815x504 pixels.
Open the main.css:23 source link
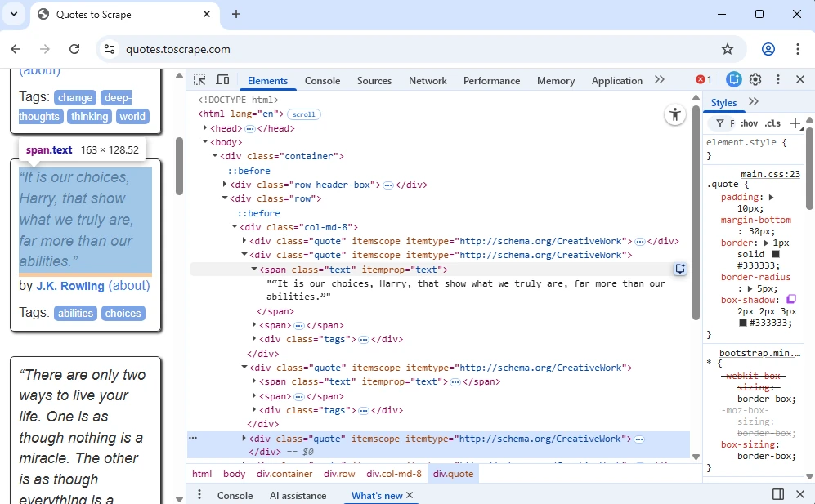(x=770, y=174)
